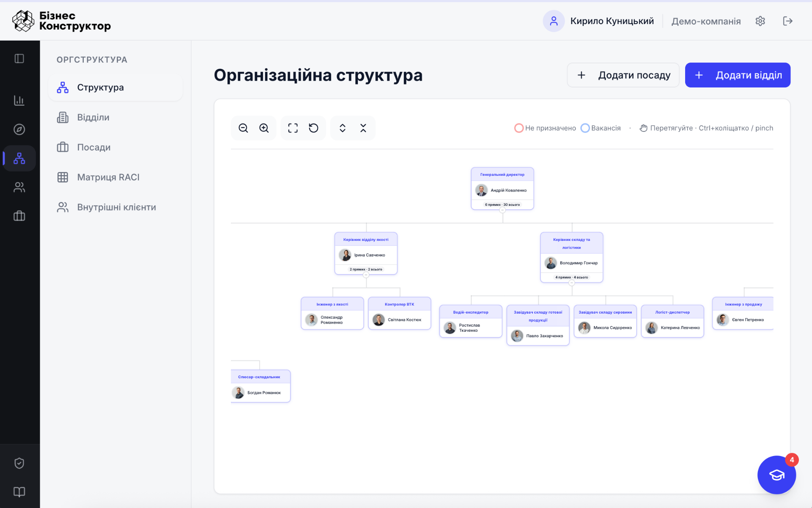
Task: Click Андрій Коваленко avatar photo
Action: point(481,190)
